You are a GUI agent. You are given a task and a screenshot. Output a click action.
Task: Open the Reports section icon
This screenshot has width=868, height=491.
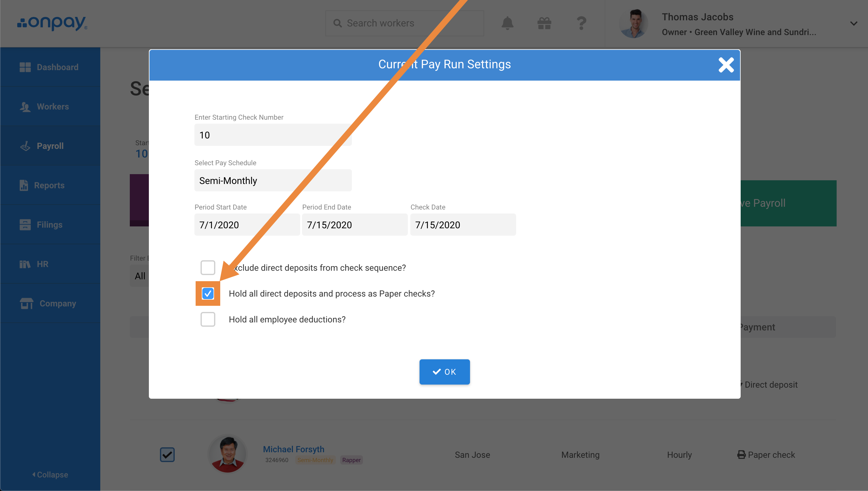click(25, 185)
